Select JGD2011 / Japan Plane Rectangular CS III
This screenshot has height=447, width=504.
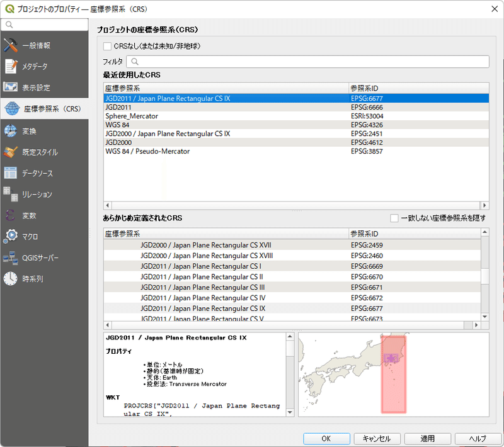[292, 288]
